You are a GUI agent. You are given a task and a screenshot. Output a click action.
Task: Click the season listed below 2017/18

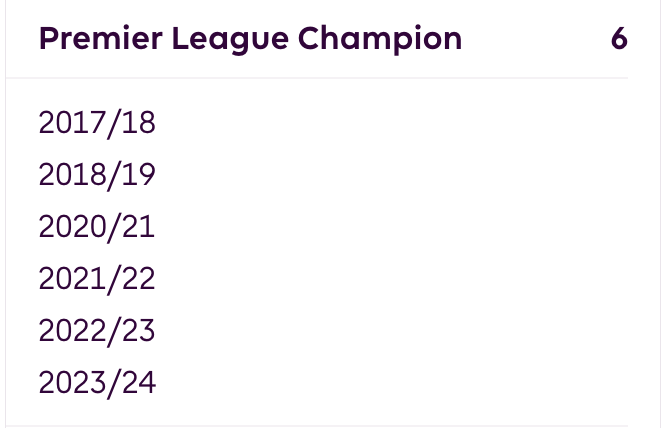97,175
